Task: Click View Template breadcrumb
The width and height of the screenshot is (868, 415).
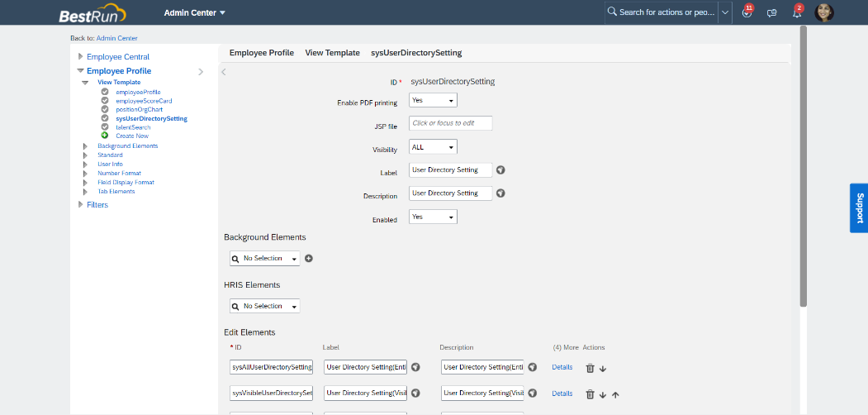Action: click(x=332, y=53)
